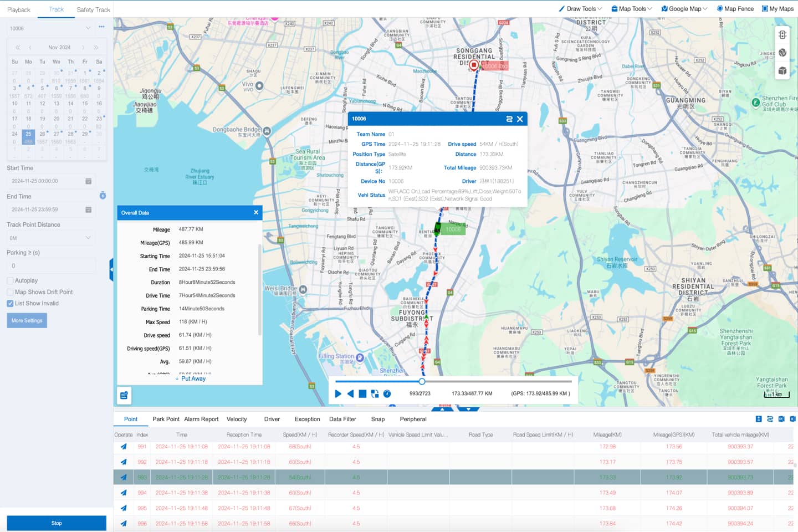The image size is (798, 532).
Task: Collapse the left sidebar with the blue handle
Action: pyautogui.click(x=111, y=269)
